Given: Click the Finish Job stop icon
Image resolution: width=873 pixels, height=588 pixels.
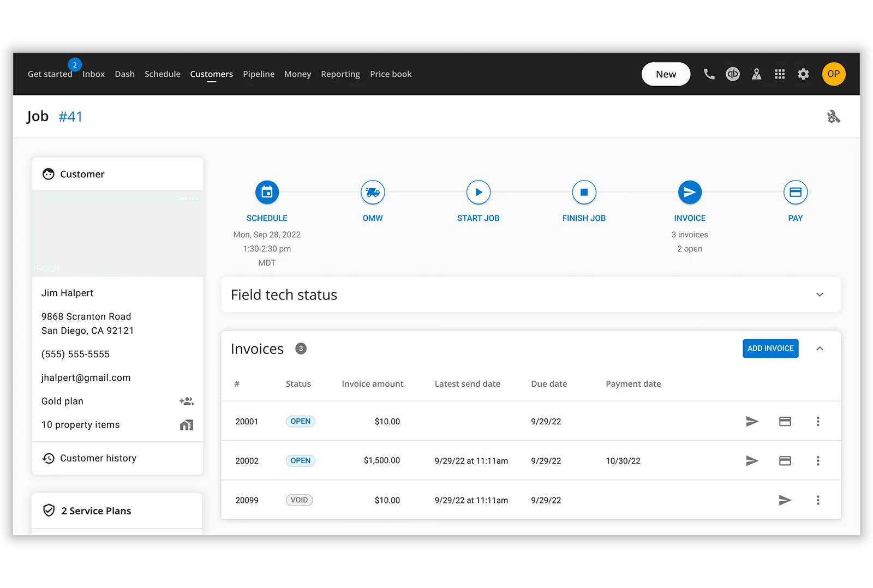Looking at the screenshot, I should click(584, 192).
